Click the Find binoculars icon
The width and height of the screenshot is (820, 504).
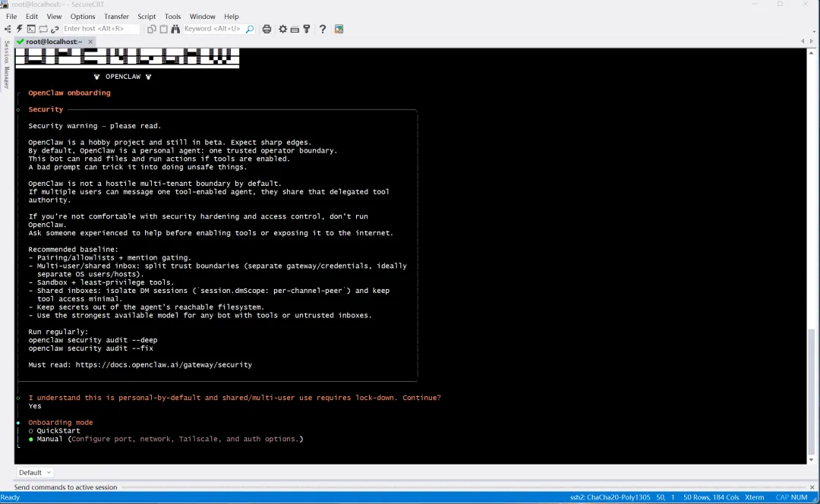pos(175,30)
